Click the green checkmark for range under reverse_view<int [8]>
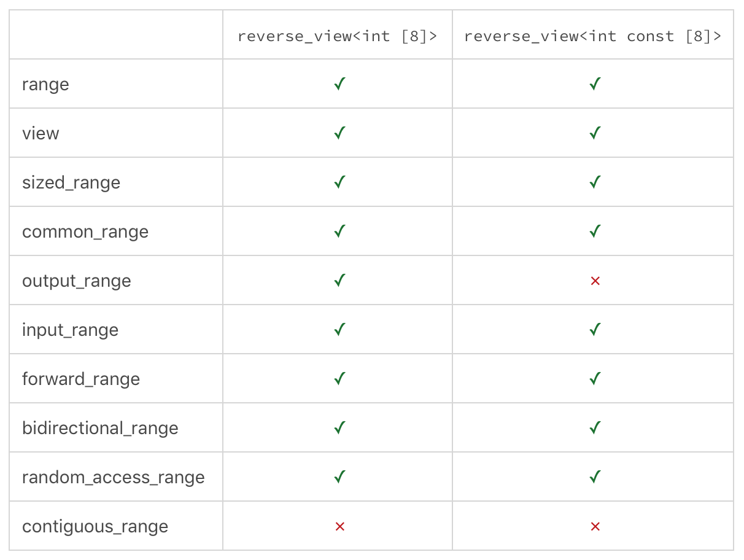744x560 pixels. (339, 84)
